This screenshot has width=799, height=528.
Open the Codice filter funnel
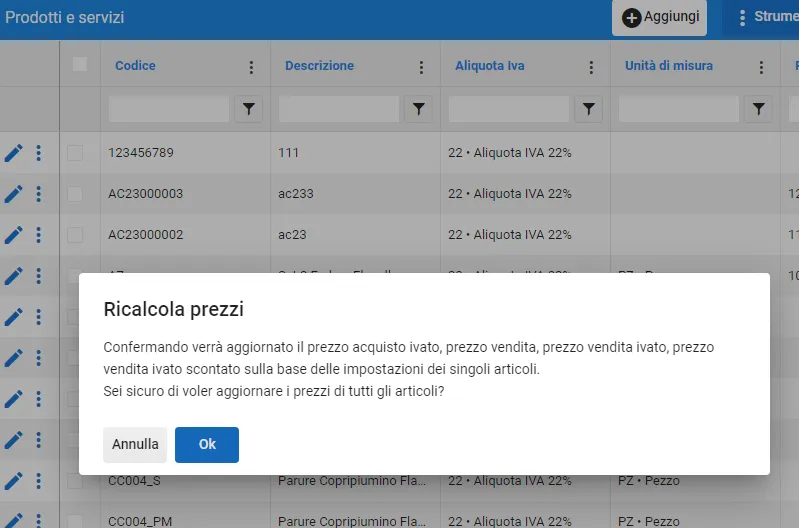coord(249,109)
